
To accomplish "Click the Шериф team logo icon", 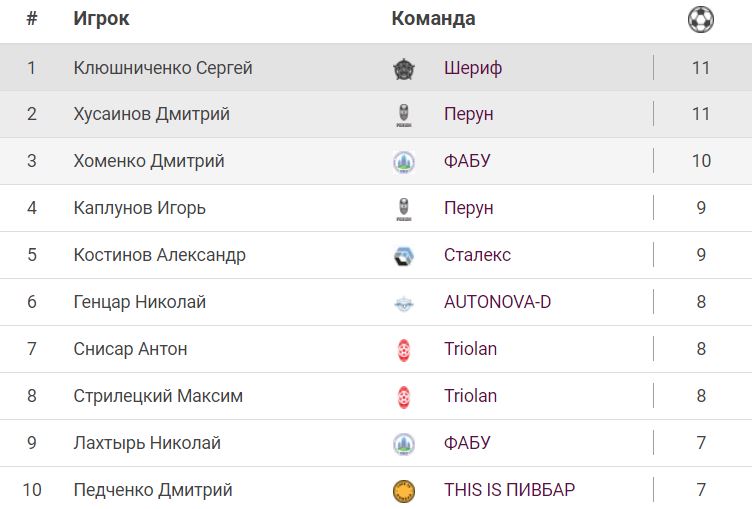I will point(403,68).
